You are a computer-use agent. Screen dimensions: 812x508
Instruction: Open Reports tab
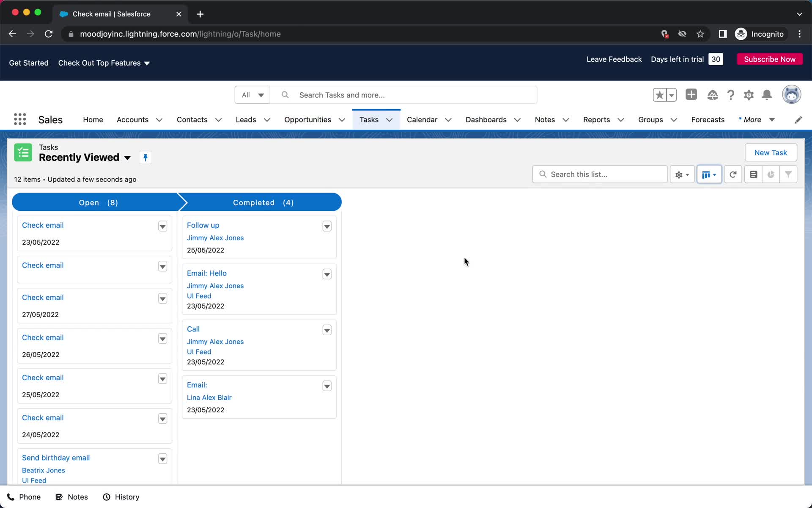596,120
